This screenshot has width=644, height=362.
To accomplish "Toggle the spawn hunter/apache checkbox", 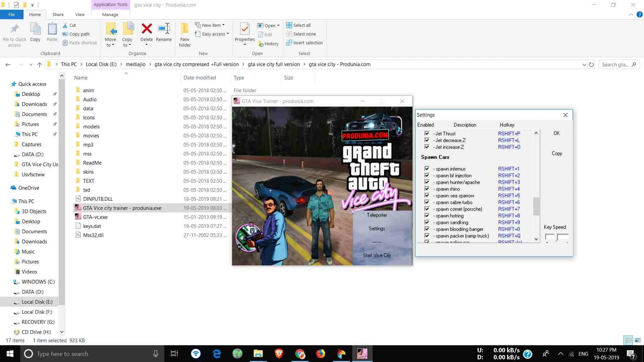I will click(x=427, y=182).
